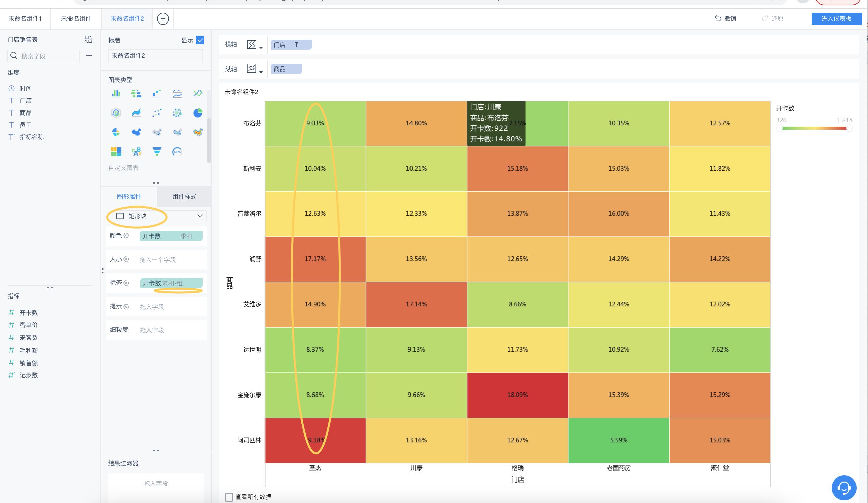Switch to the 未命名组件1 tab
The width and height of the screenshot is (868, 503).
point(25,18)
